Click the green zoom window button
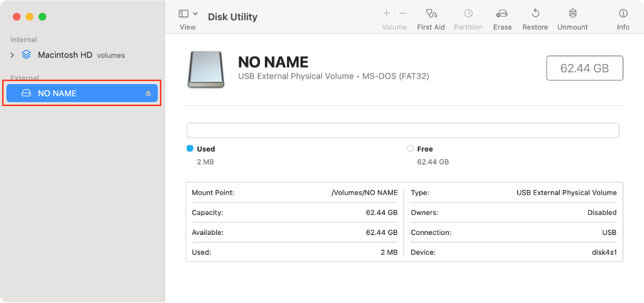 click(42, 17)
